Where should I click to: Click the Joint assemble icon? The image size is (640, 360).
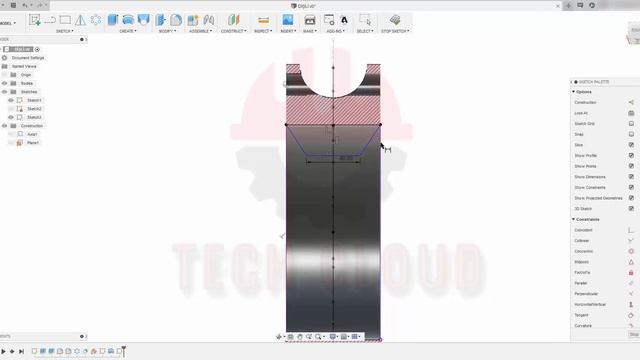[x=209, y=20]
